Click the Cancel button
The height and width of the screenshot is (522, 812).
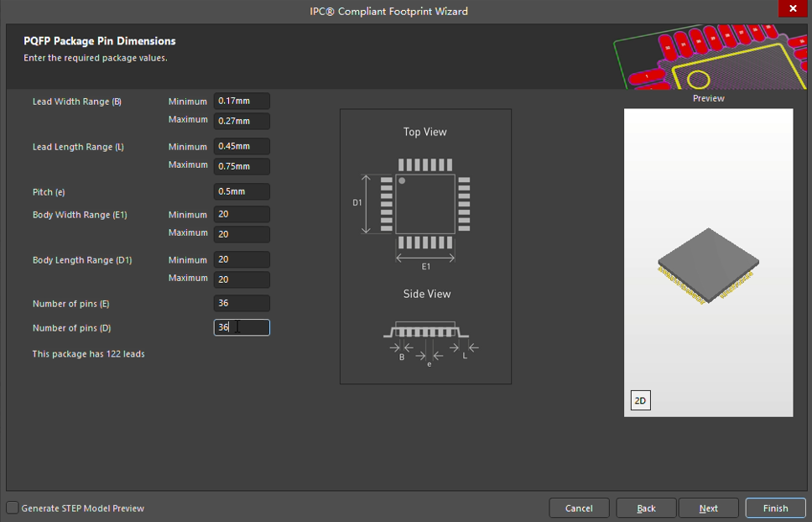point(579,508)
